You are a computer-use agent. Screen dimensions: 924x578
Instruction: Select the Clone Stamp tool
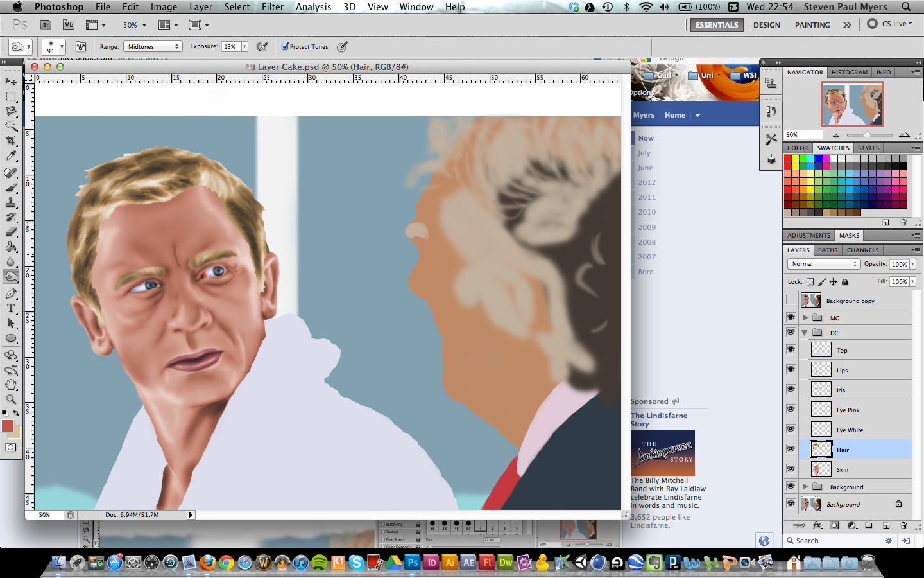(x=11, y=202)
